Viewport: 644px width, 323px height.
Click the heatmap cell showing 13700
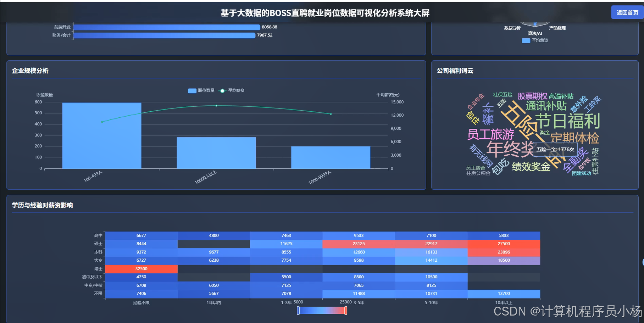tap(504, 294)
